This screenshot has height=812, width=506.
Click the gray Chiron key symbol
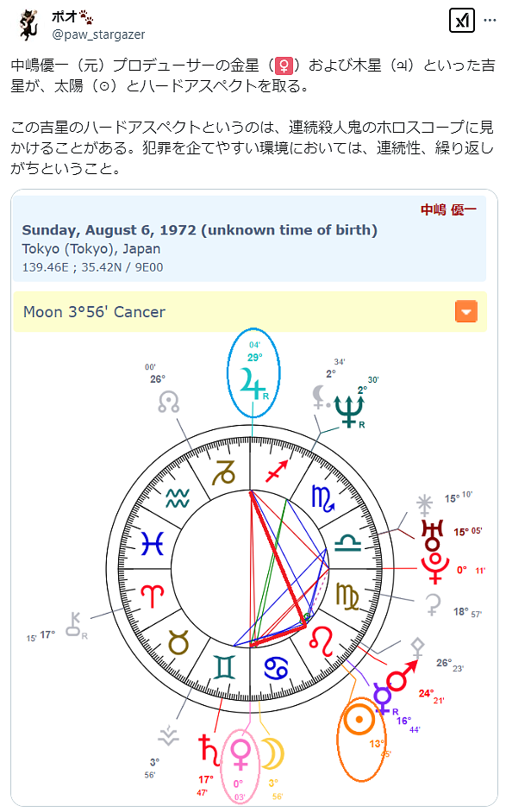coord(76,625)
